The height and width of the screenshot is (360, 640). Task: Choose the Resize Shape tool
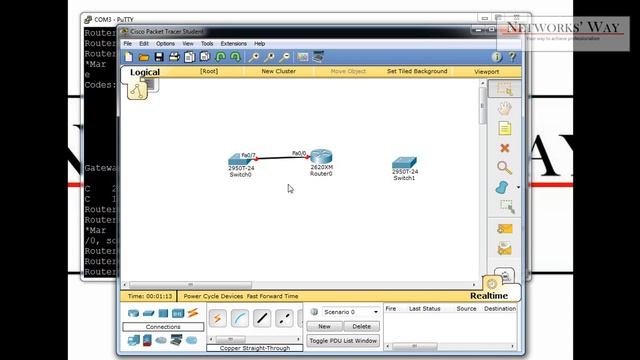(x=507, y=207)
